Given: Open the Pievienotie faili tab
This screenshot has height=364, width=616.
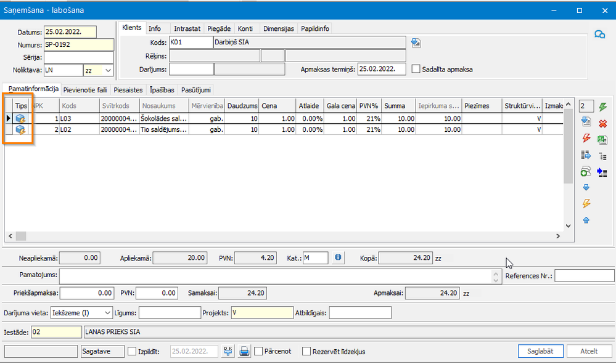Looking at the screenshot, I should pos(85,90).
